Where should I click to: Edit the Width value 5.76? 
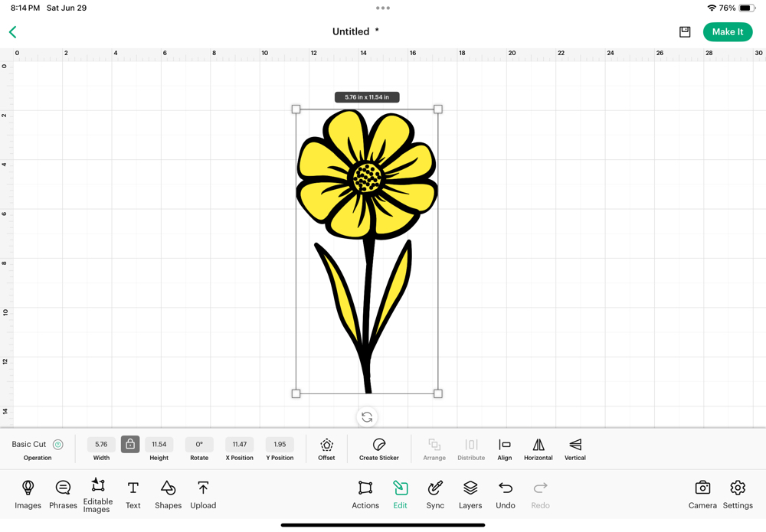tap(101, 444)
